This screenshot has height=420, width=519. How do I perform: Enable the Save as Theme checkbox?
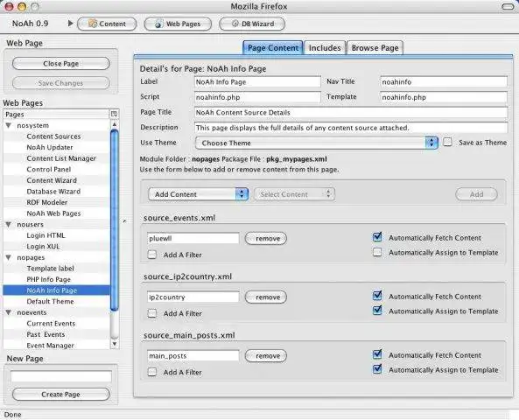coord(447,143)
